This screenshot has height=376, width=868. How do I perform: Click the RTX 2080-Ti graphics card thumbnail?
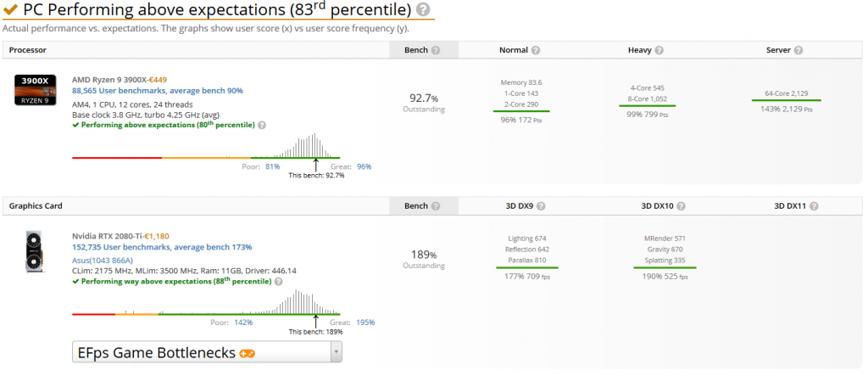pos(36,251)
